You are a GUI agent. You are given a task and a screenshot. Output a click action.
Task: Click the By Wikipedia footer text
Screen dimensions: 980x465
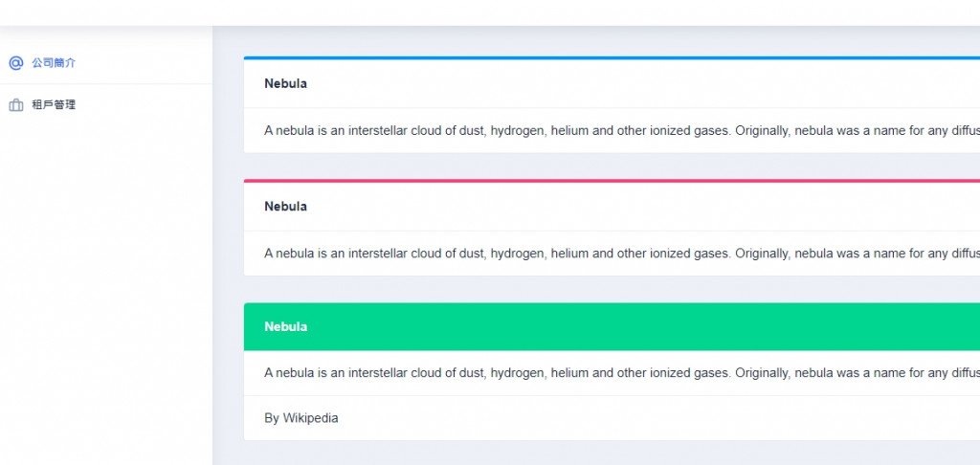tap(301, 418)
